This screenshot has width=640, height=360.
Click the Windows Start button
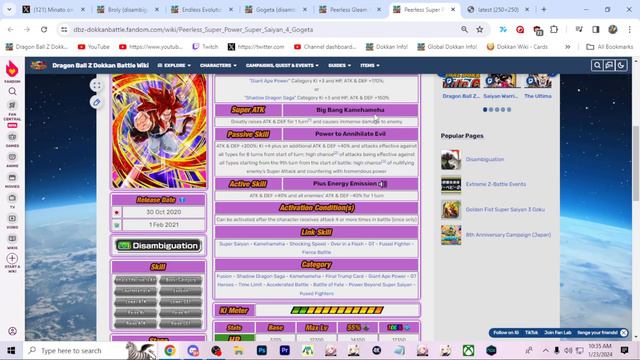(x=11, y=350)
